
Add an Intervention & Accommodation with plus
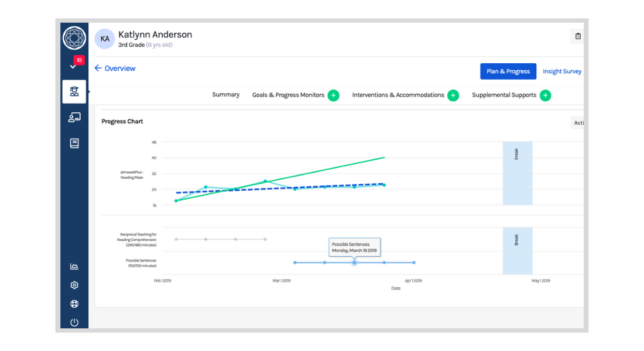pos(453,95)
